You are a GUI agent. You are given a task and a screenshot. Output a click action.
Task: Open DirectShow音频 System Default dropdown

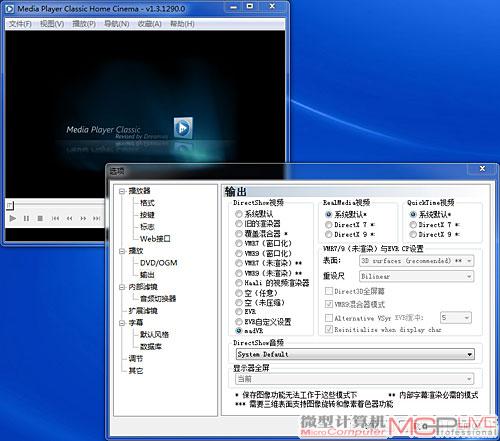[354, 354]
